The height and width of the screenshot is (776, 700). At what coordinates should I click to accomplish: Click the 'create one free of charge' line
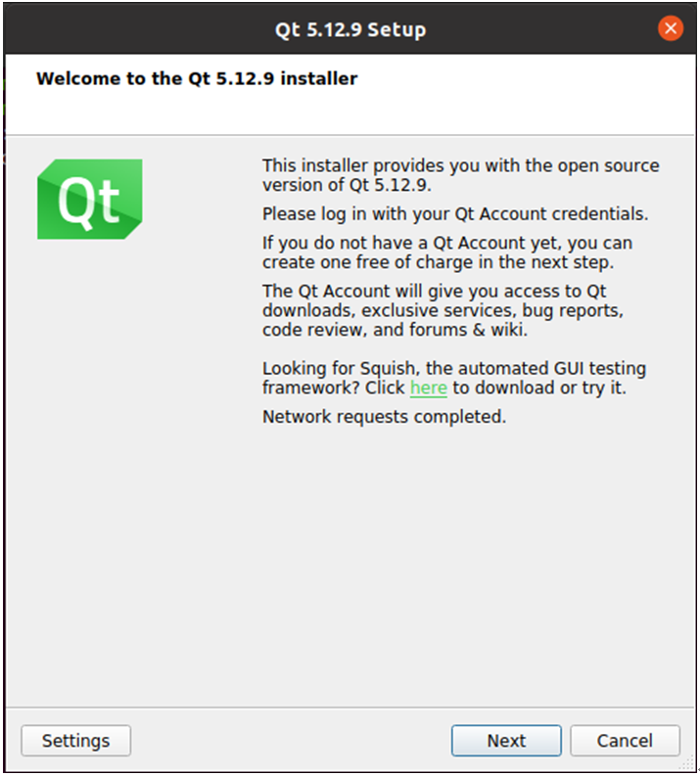438,262
